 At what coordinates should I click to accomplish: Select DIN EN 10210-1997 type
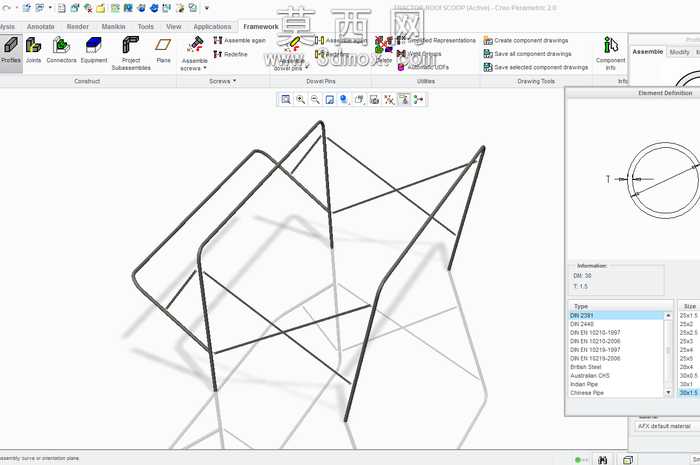pos(616,332)
